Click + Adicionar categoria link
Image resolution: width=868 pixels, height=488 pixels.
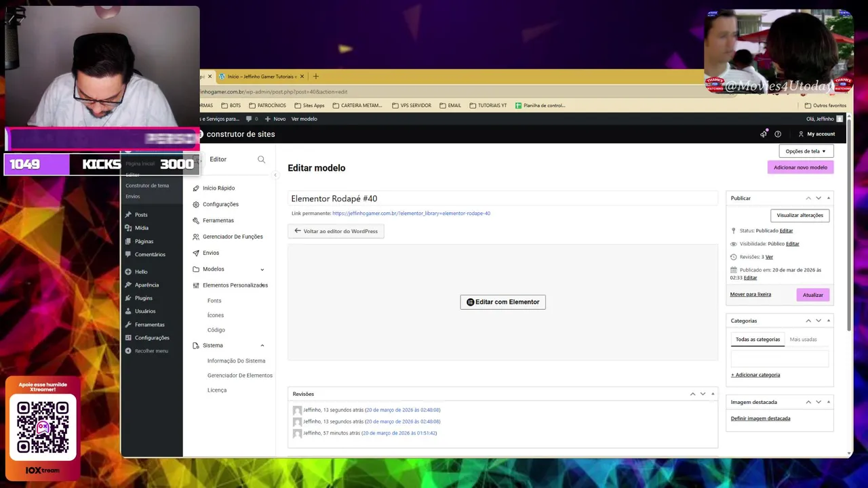755,375
